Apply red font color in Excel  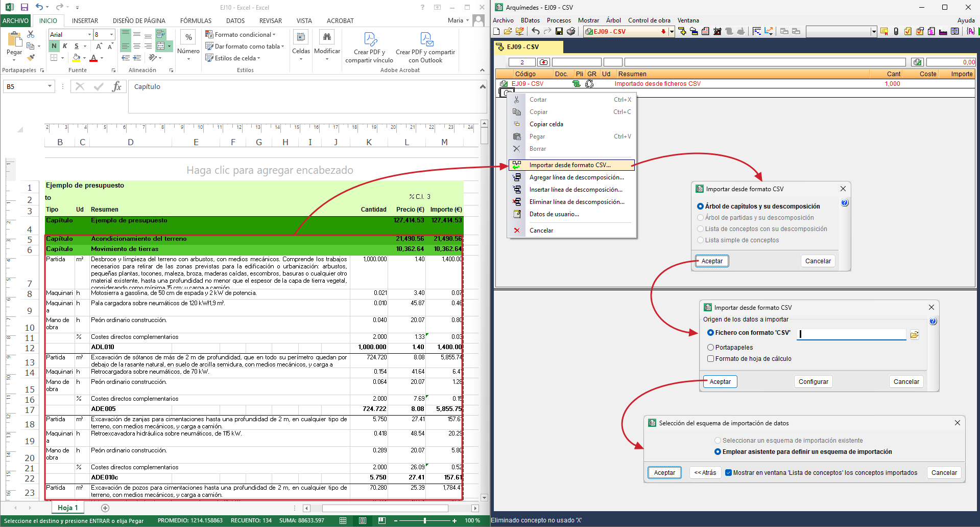(93, 58)
